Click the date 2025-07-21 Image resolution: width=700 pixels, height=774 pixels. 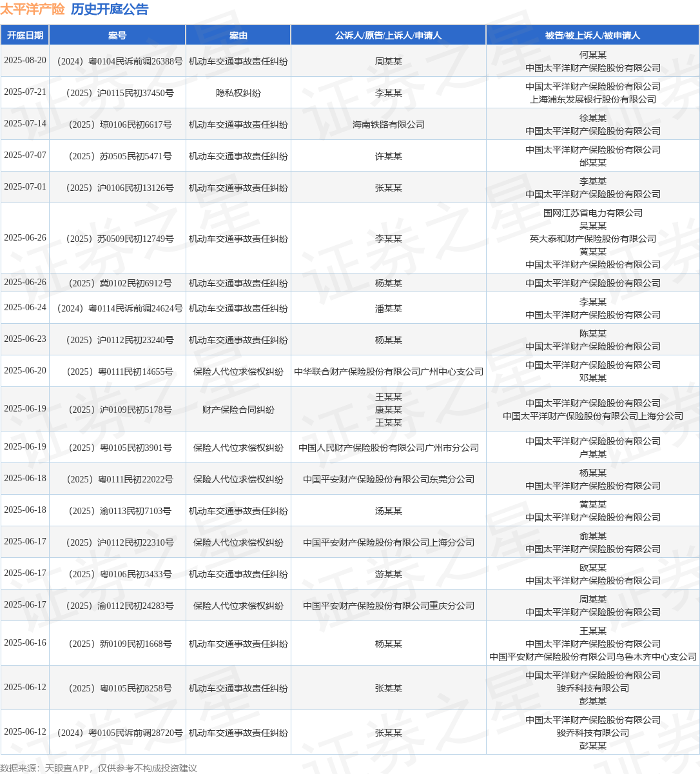pyautogui.click(x=25, y=92)
